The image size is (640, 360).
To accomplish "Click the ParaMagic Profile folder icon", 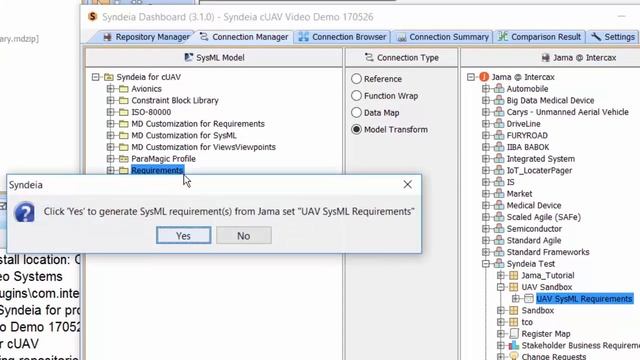I will click(x=124, y=159).
